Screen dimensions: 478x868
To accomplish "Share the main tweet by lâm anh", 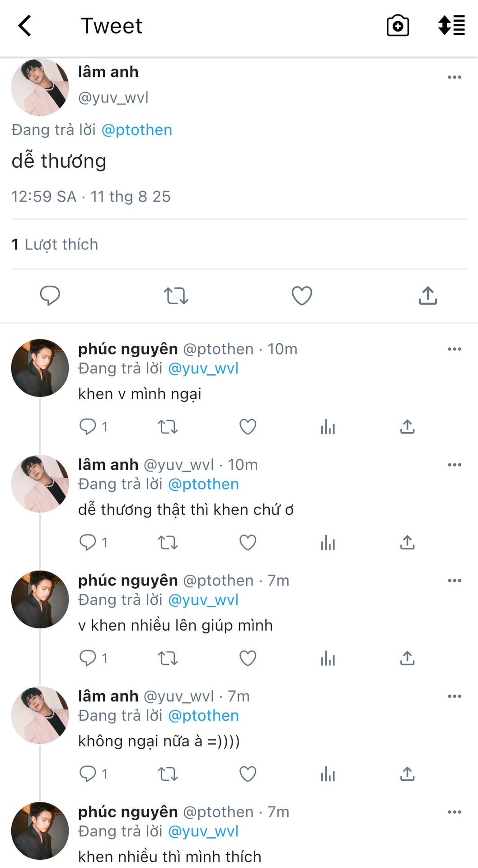I will [428, 296].
